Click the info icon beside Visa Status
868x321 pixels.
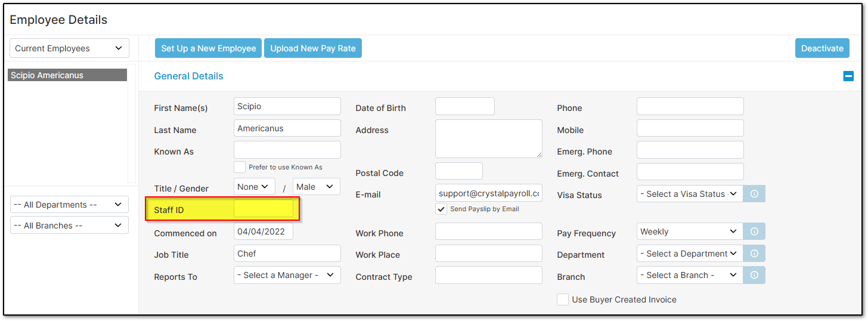point(754,194)
